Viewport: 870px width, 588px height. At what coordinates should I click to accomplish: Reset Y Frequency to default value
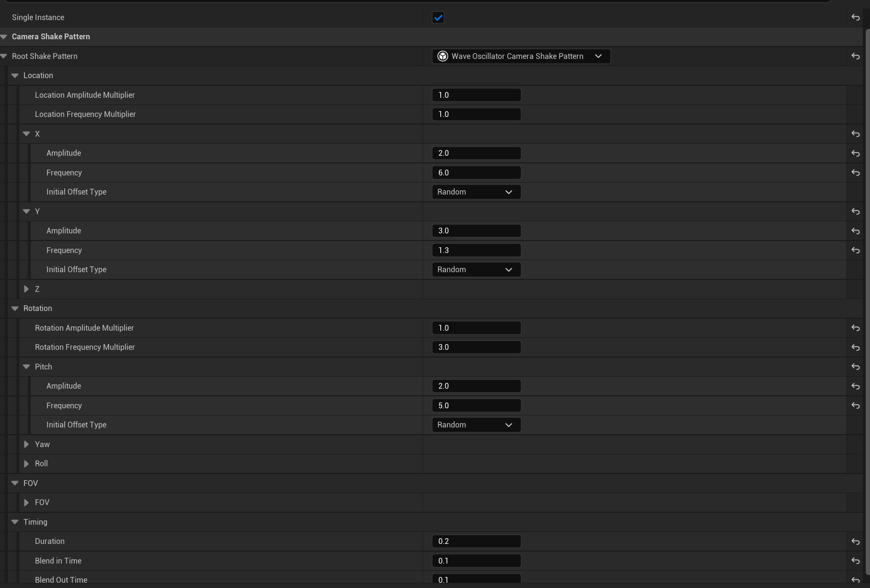[855, 250]
